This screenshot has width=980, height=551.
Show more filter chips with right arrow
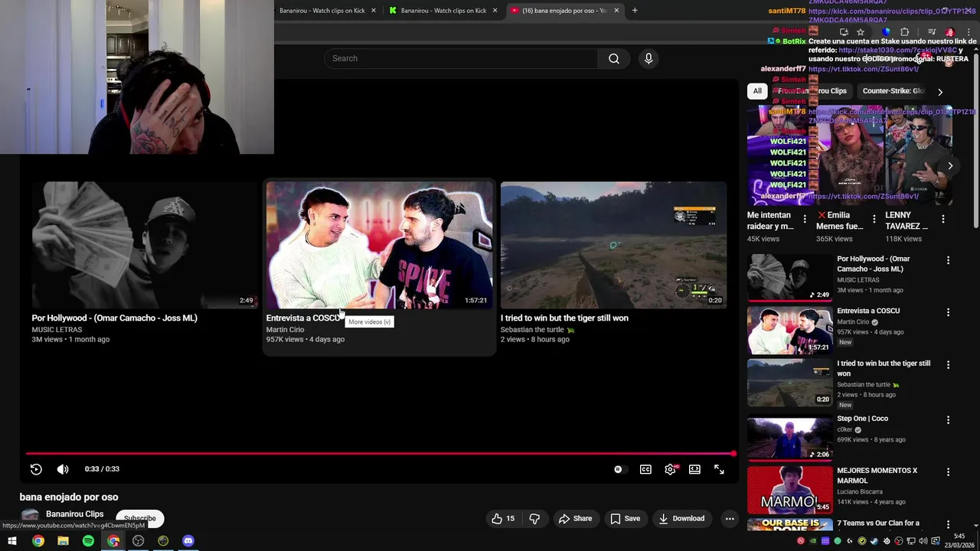(940, 92)
